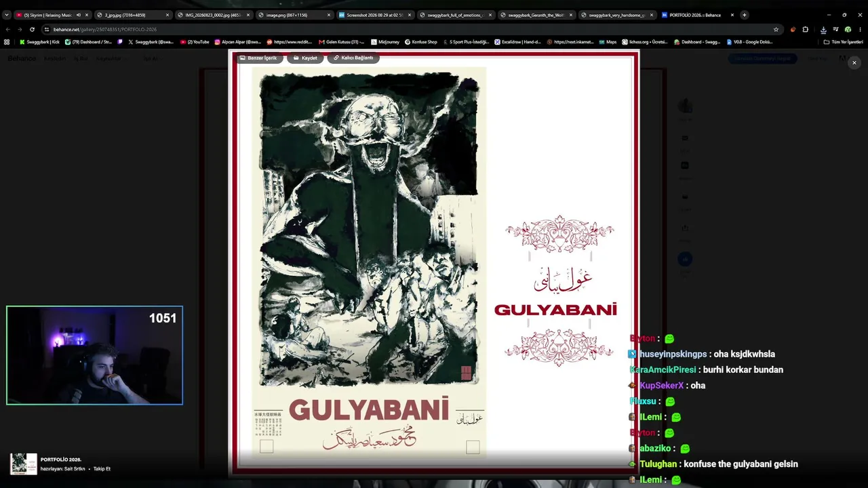The width and height of the screenshot is (868, 488).
Task: Open the Konfuse Shop bookmark
Action: click(x=421, y=42)
